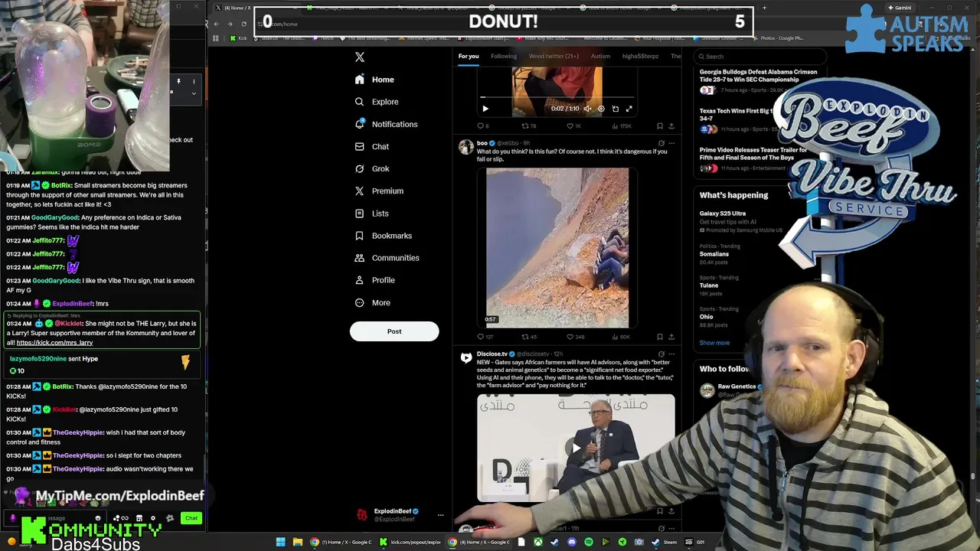Image resolution: width=980 pixels, height=551 pixels.
Task: Open Chat in the X sidebar
Action: pos(372,146)
